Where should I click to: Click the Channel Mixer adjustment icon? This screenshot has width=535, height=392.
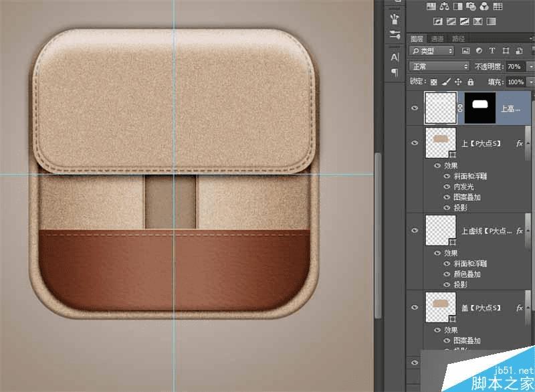pos(484,7)
